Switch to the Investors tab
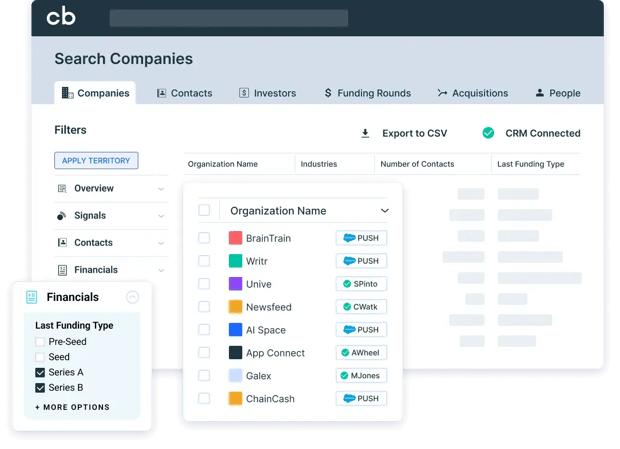Screen dimensions: 620x449 [x=266, y=93]
